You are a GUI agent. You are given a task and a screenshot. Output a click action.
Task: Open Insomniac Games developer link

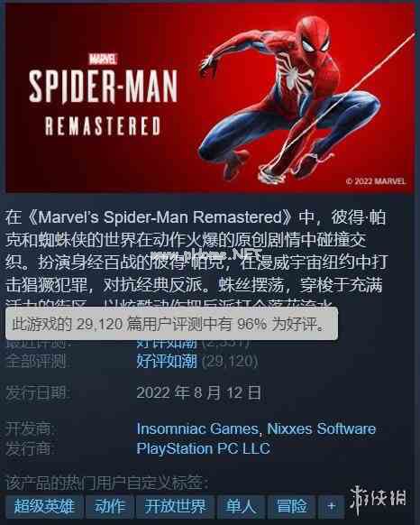point(197,428)
